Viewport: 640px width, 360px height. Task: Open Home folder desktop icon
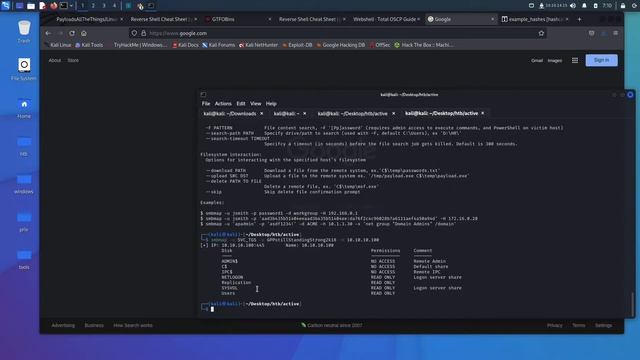pyautogui.click(x=24, y=108)
